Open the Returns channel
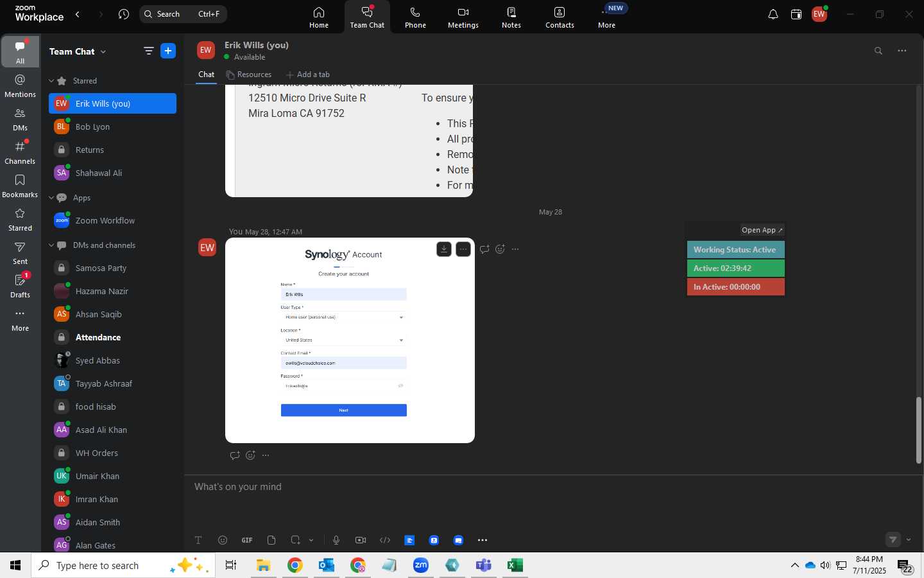Image resolution: width=924 pixels, height=578 pixels. 112,150
